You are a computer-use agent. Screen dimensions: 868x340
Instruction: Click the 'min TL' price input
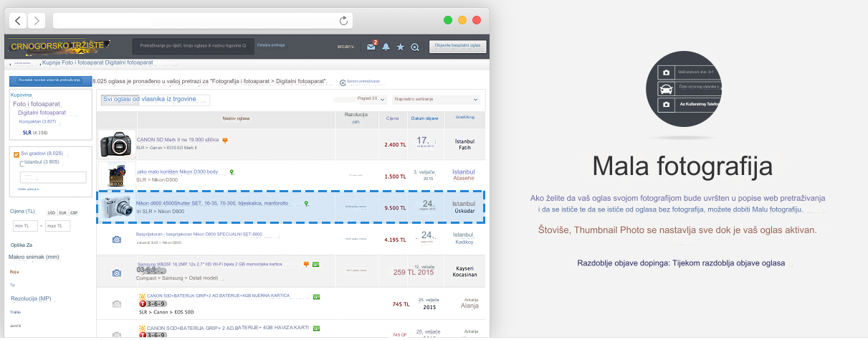(25, 226)
